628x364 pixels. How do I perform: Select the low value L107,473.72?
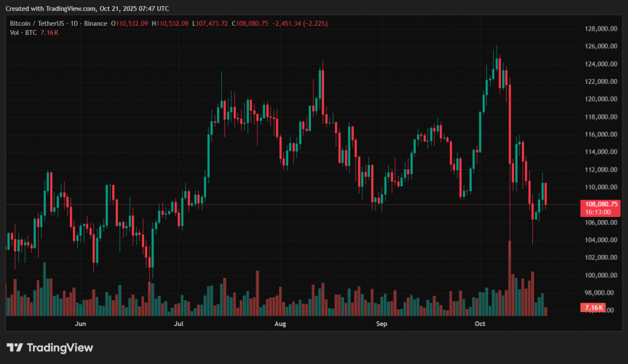pyautogui.click(x=210, y=23)
